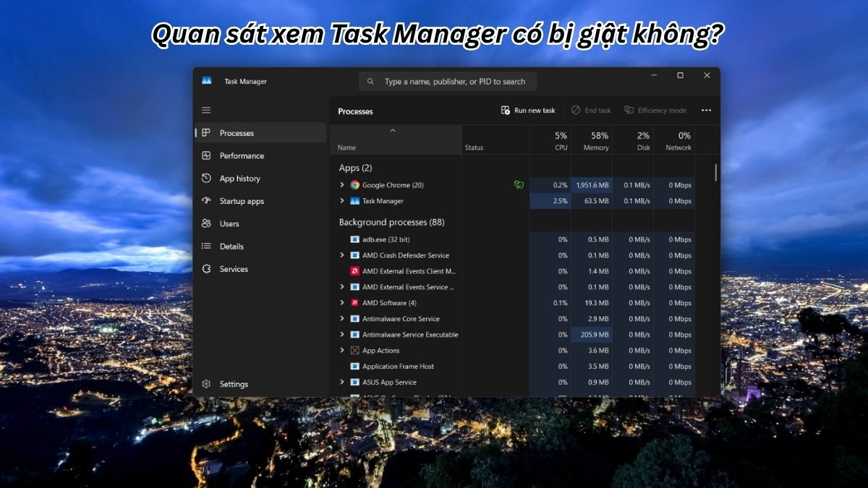
Task: Open the hamburger navigation menu
Action: pyautogui.click(x=206, y=110)
